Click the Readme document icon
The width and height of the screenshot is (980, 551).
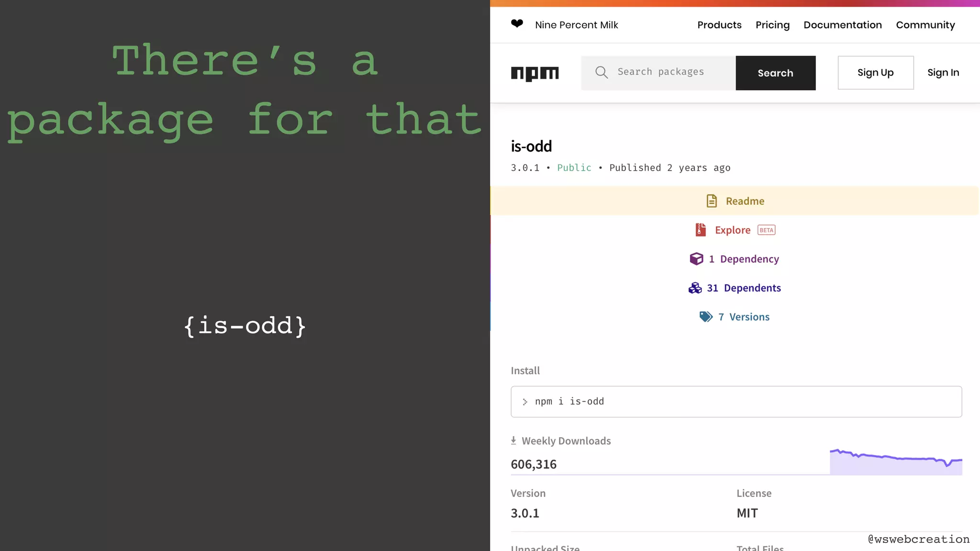click(x=712, y=201)
